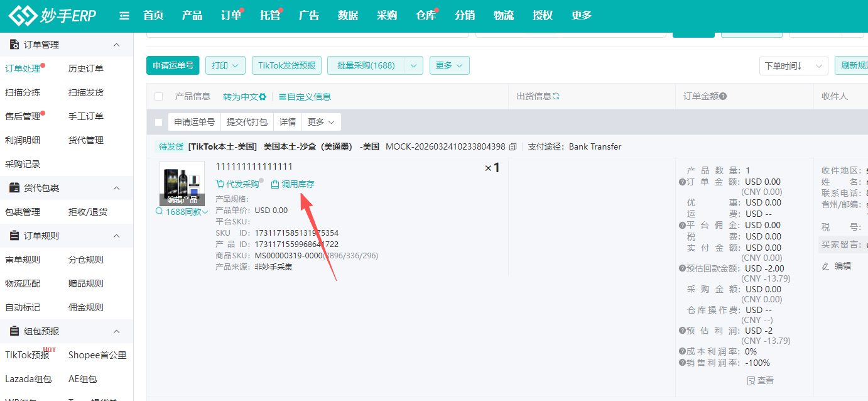Open 售后管理 in sidebar
The width and height of the screenshot is (868, 401).
(23, 116)
